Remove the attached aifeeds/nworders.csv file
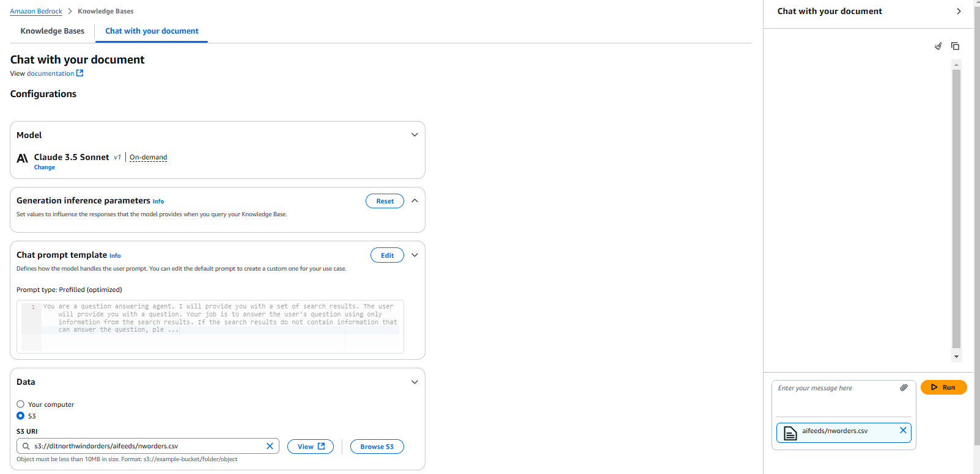The height and width of the screenshot is (474, 980). click(903, 431)
